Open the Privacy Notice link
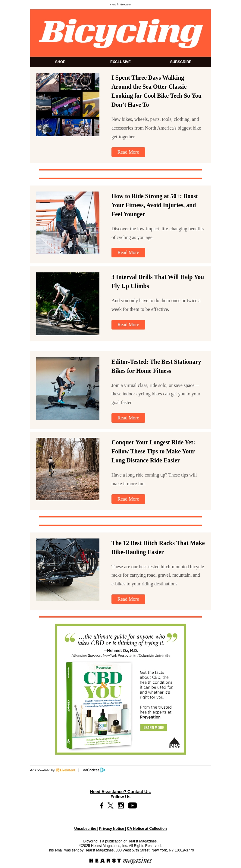The image size is (241, 868). click(x=111, y=829)
